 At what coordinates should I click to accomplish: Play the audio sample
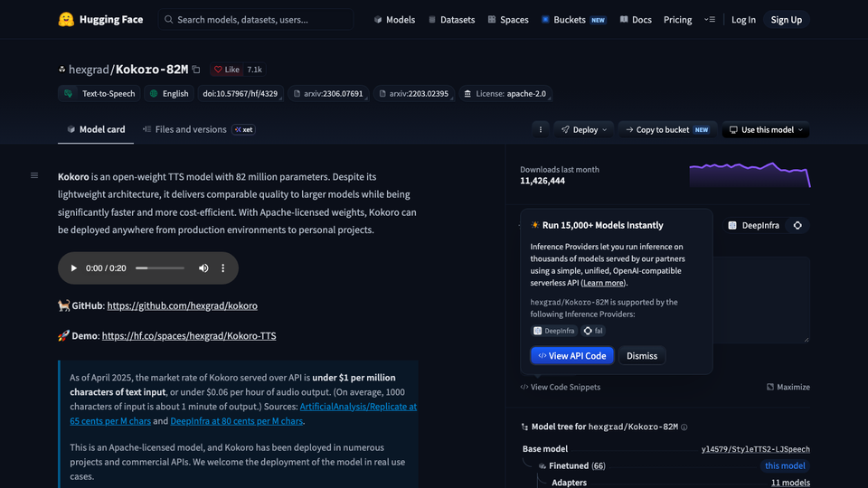pos(73,268)
